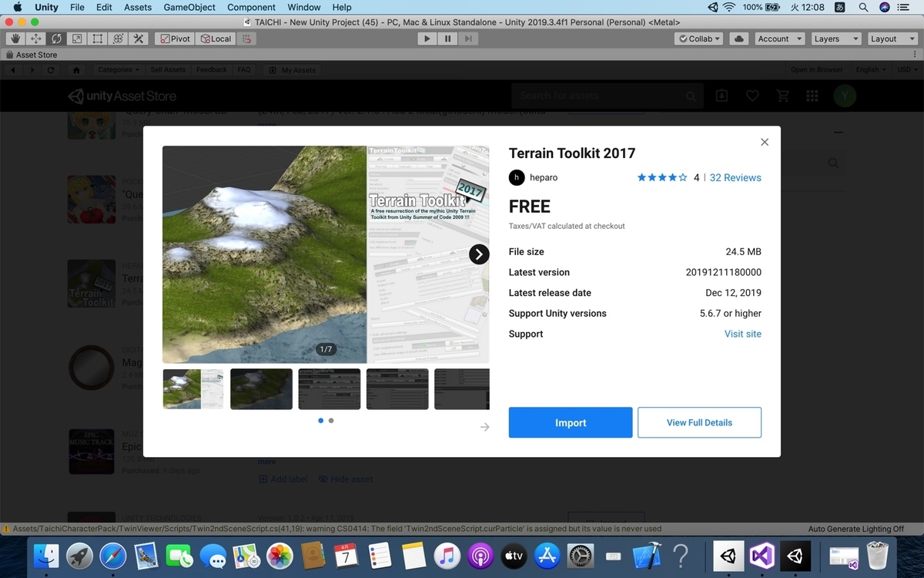The height and width of the screenshot is (578, 924).
Task: Go to Asset Store home
Action: 75,69
